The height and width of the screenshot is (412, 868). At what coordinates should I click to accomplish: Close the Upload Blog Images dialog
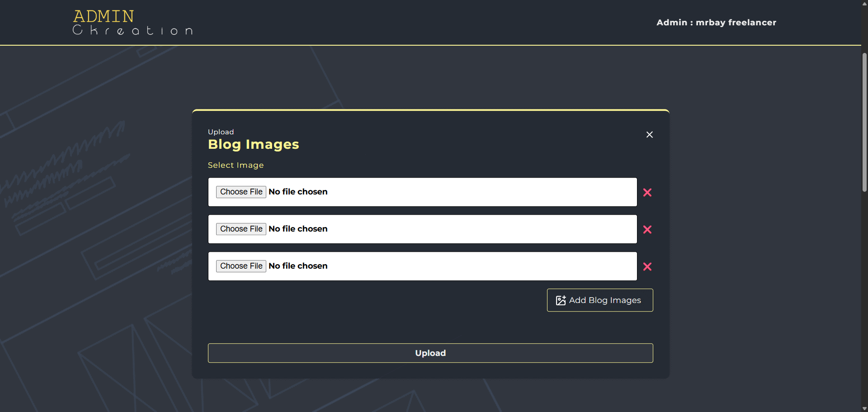[x=649, y=135]
